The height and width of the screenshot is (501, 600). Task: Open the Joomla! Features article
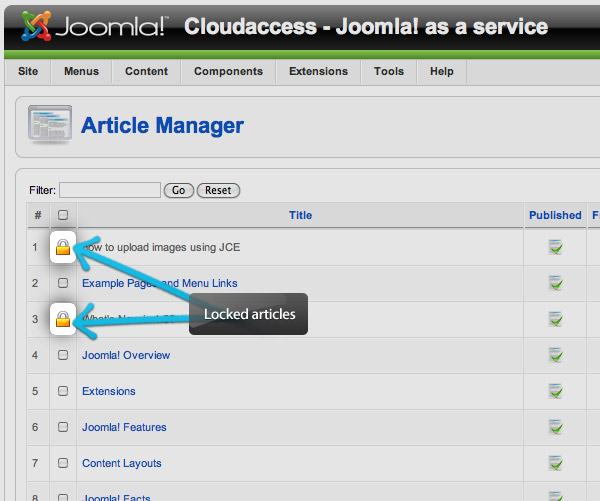point(124,427)
